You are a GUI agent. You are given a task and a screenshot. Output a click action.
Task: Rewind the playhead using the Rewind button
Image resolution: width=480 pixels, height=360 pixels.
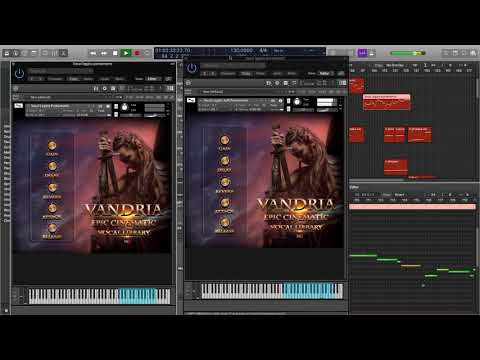[93, 53]
